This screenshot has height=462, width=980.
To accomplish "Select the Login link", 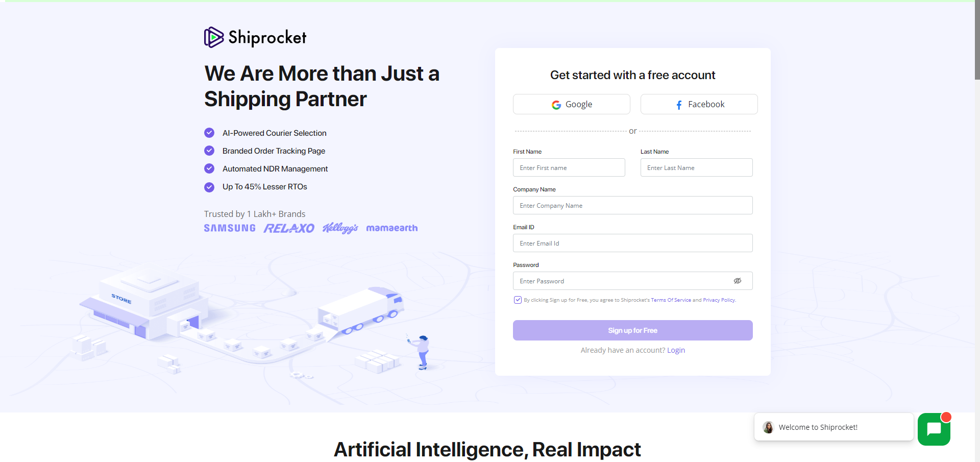I will tap(676, 350).
